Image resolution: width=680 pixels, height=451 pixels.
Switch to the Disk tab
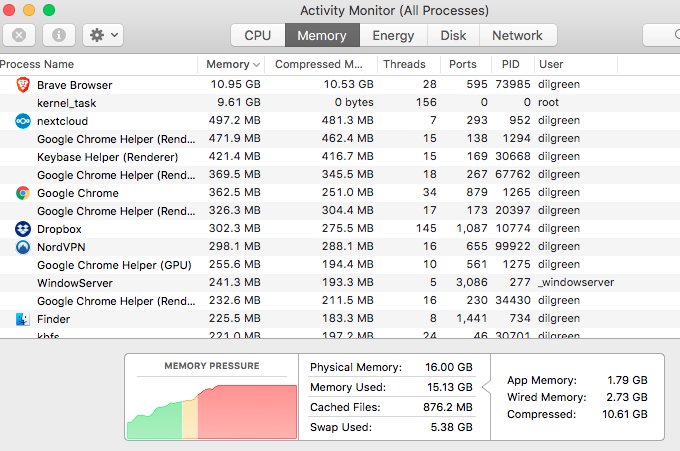453,35
